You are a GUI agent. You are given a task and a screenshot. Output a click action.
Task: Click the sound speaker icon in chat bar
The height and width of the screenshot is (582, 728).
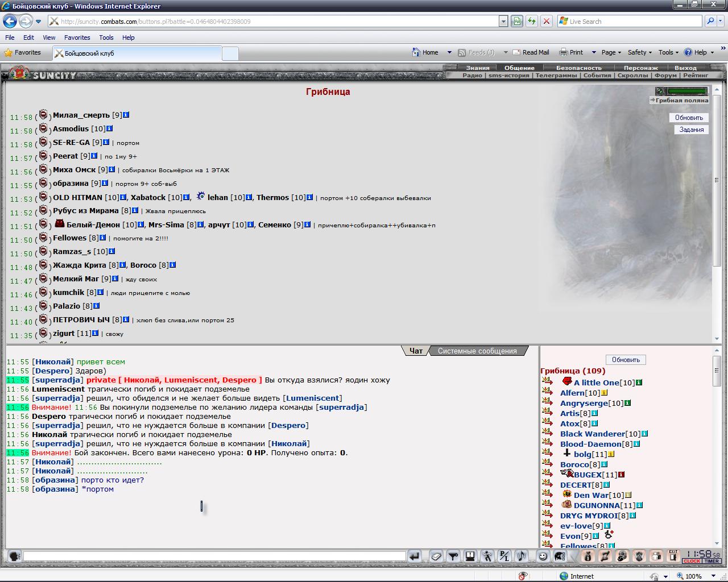521,556
